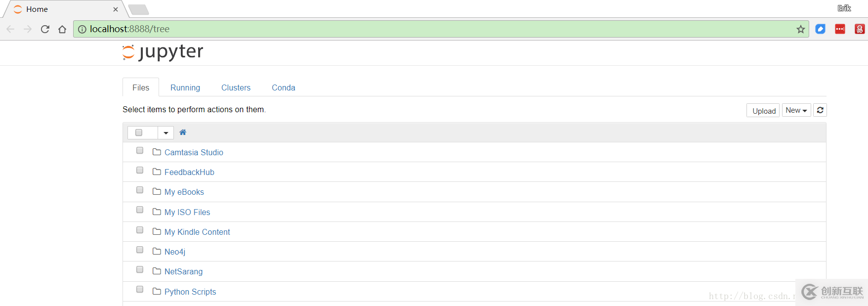Switch to the Files tab
Viewport: 868px width, 306px height.
click(141, 87)
